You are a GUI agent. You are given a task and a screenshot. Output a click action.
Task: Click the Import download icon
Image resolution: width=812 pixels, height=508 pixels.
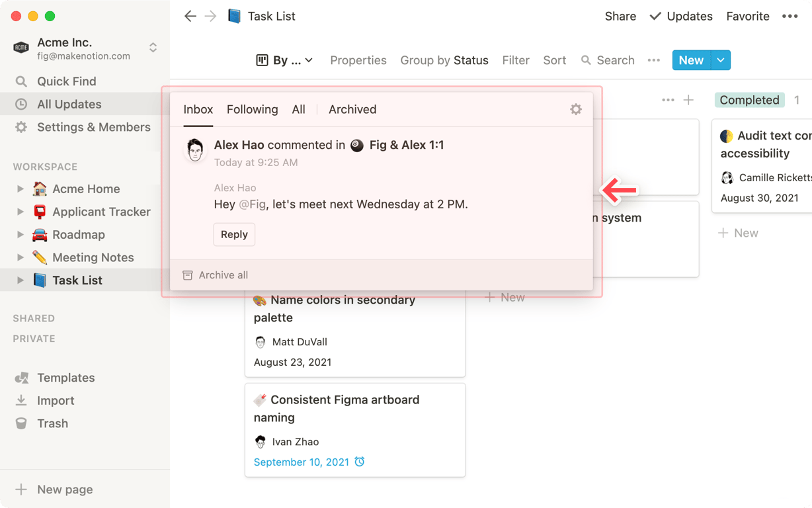21,400
